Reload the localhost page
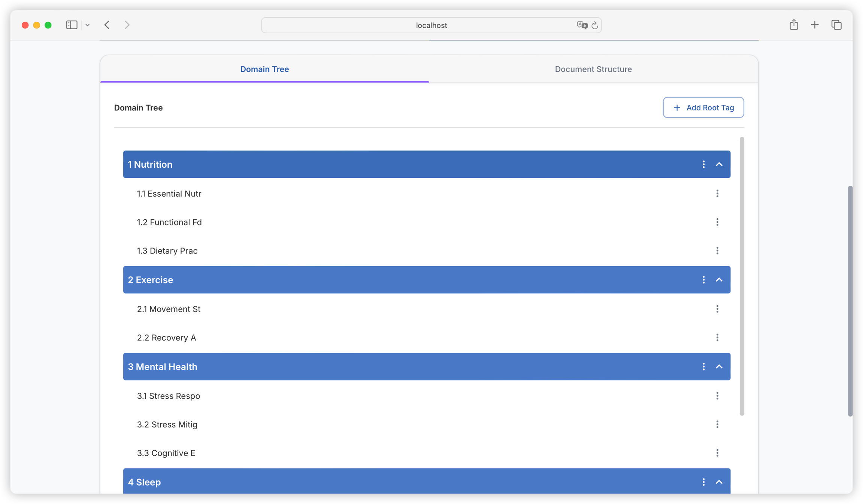This screenshot has width=863, height=504. (x=594, y=25)
